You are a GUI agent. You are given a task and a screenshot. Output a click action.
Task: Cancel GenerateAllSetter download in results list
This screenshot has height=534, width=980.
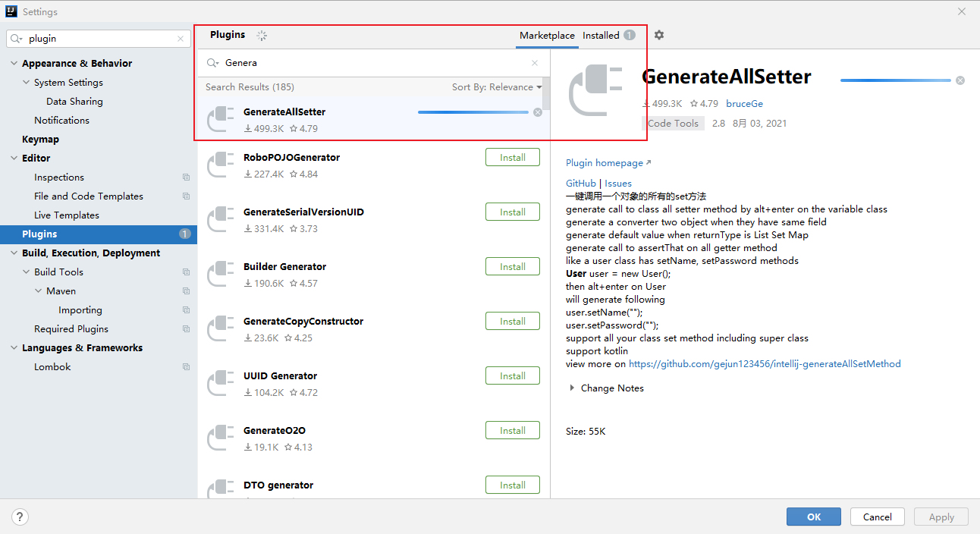coord(538,112)
